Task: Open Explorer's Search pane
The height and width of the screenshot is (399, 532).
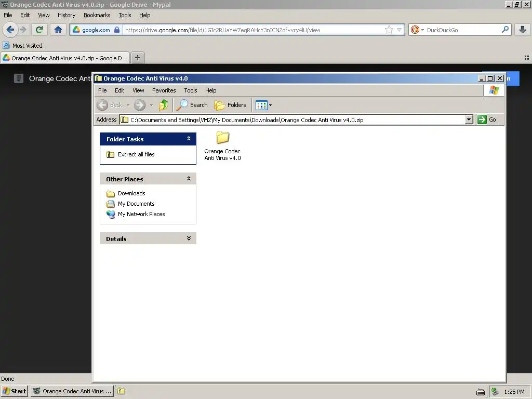Action: (x=192, y=105)
